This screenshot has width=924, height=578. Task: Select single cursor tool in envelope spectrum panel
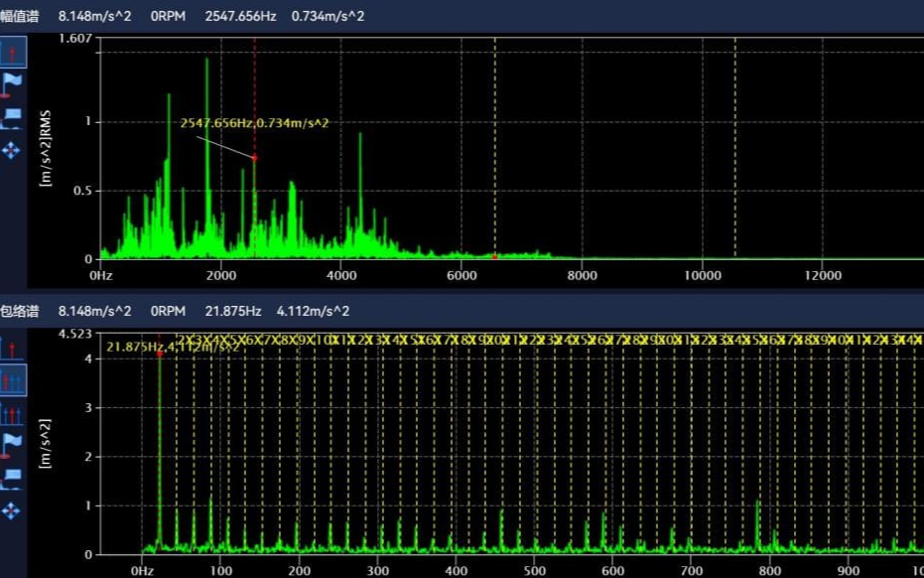coord(12,349)
